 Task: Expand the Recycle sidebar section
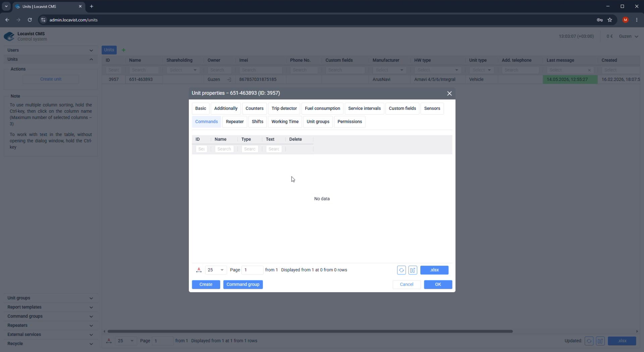tap(50, 344)
